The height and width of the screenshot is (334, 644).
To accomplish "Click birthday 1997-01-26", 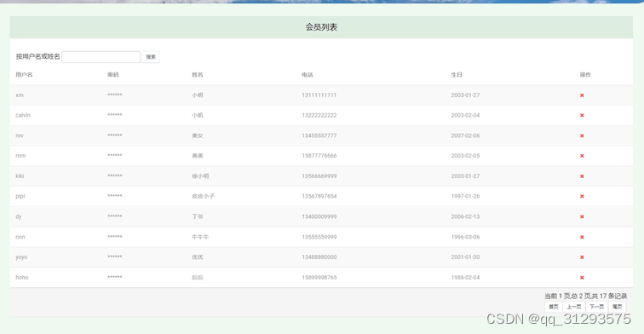I will pos(465,196).
